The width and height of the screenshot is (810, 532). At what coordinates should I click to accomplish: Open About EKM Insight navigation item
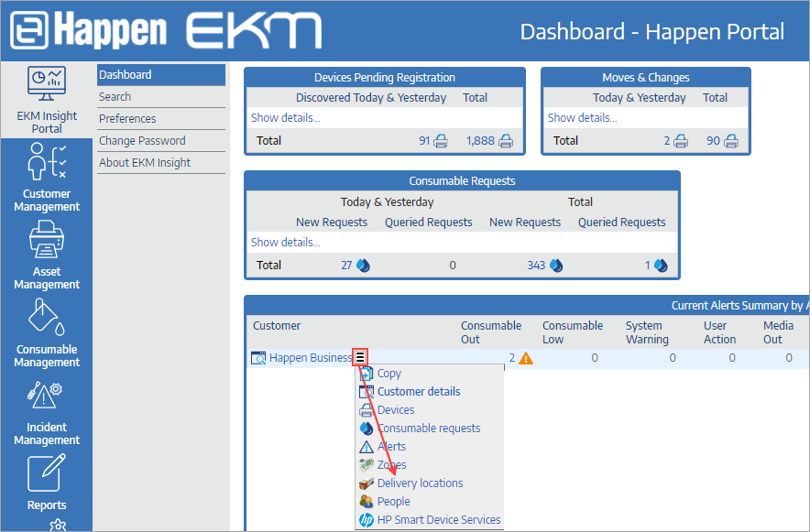coord(161,163)
